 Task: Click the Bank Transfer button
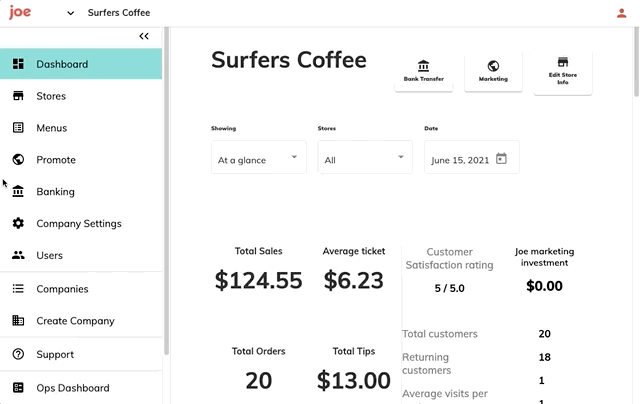click(x=424, y=71)
